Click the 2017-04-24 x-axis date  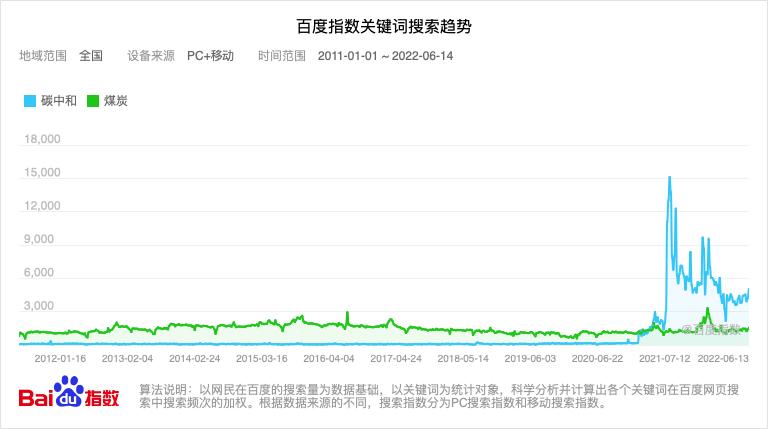pos(396,358)
